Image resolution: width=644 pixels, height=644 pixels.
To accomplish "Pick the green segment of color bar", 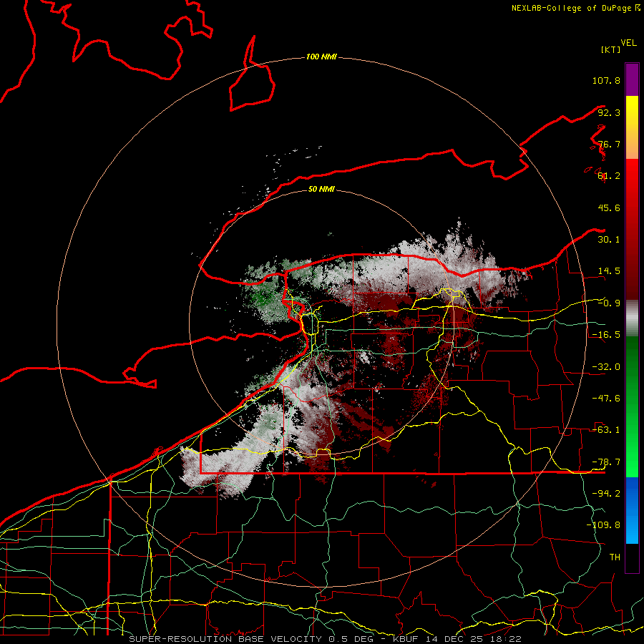I will (x=632, y=406).
